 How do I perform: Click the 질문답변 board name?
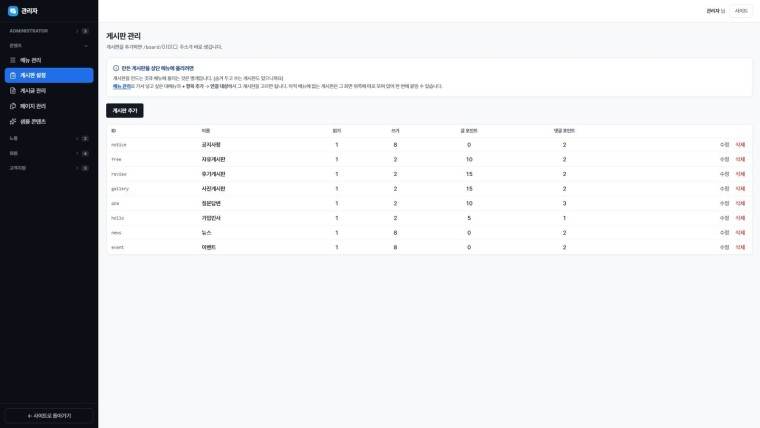coord(211,204)
